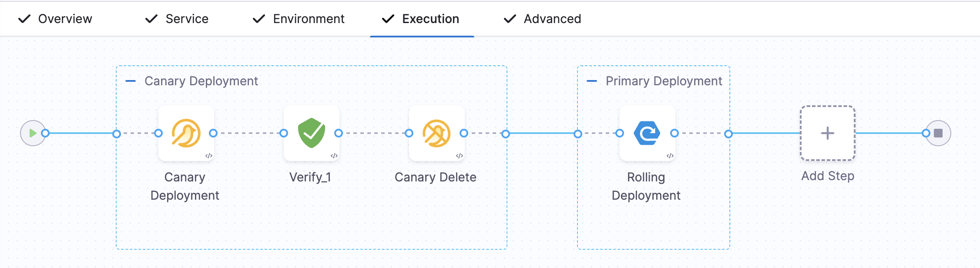Click the pipeline start play node

[33, 133]
